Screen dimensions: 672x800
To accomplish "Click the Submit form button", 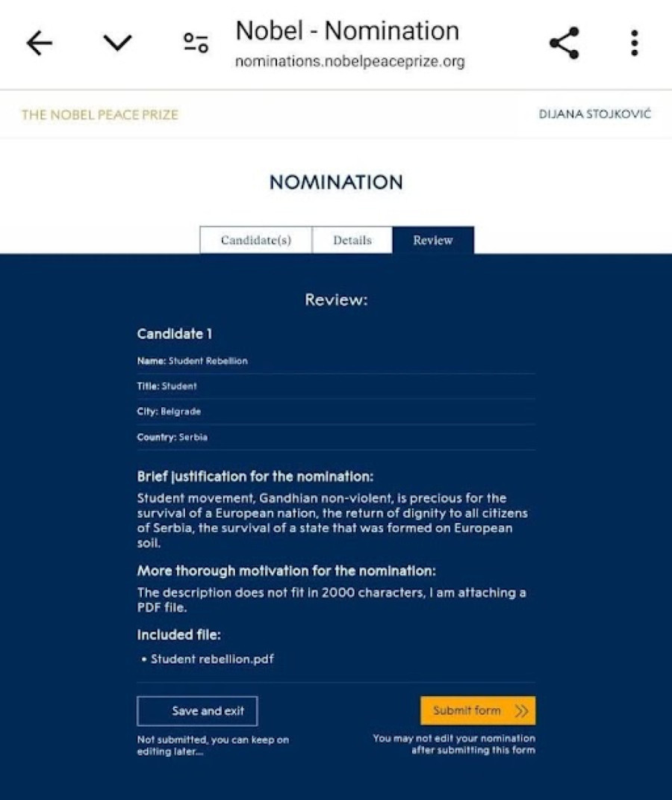I will 467,711.
